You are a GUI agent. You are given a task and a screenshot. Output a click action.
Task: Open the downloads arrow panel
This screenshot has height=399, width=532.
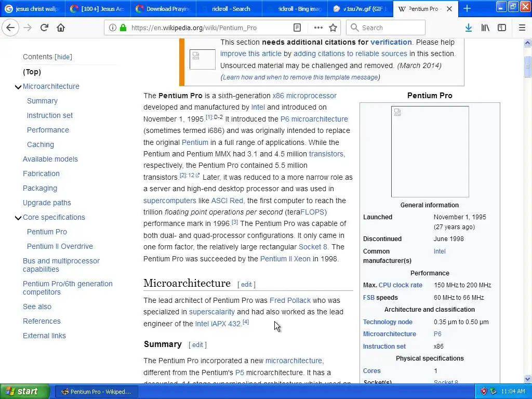tap(468, 28)
